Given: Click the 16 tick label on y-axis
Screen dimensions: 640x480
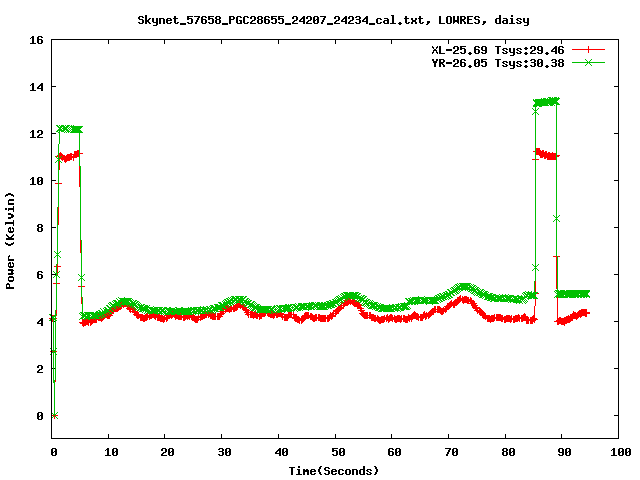Looking at the screenshot, I should (36, 40).
